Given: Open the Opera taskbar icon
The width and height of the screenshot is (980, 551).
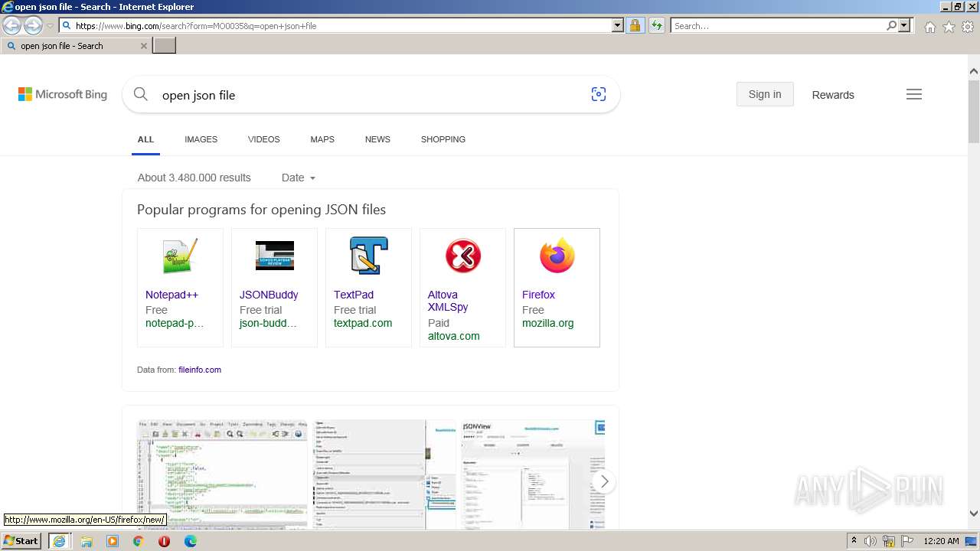Looking at the screenshot, I should click(x=164, y=541).
